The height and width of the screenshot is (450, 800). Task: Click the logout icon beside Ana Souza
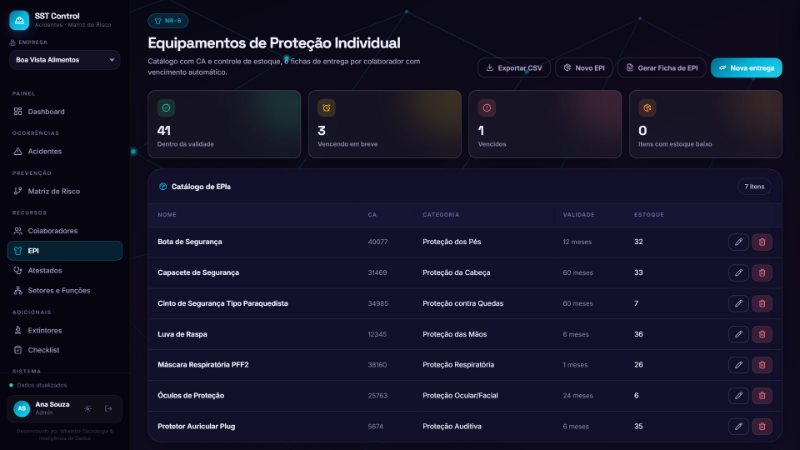point(108,409)
